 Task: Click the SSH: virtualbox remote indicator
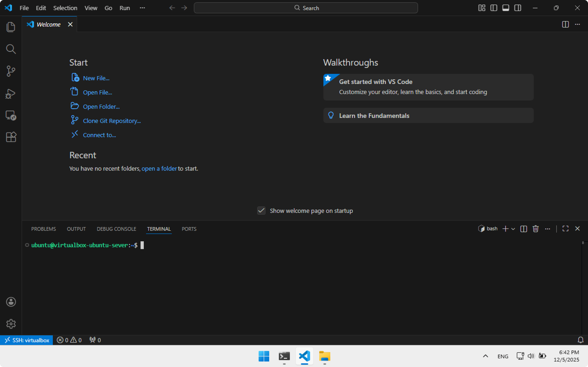coord(27,340)
